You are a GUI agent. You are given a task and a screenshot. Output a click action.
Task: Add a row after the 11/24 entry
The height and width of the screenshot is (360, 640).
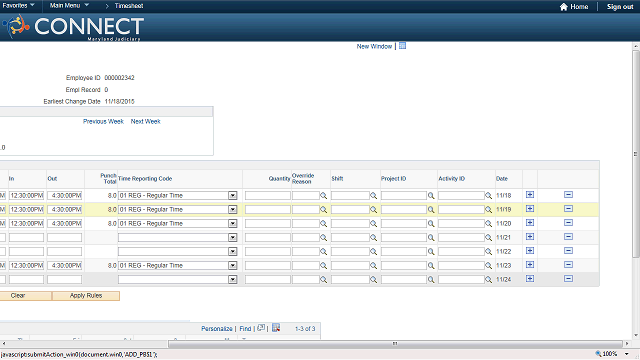pyautogui.click(x=530, y=278)
